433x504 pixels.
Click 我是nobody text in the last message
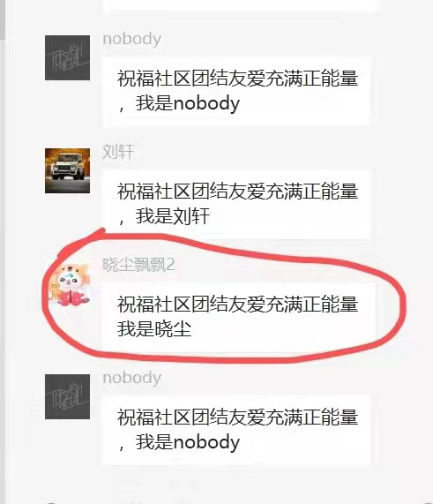pyautogui.click(x=188, y=442)
